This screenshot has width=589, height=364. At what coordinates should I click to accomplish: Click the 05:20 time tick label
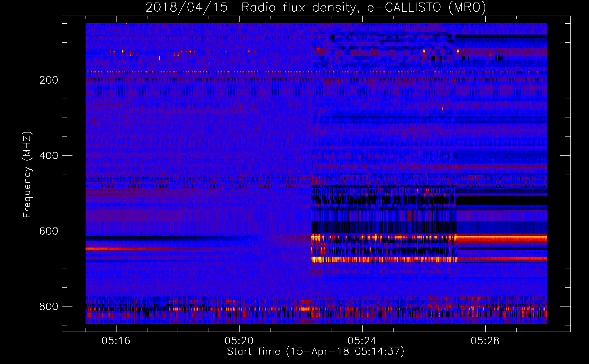tap(239, 341)
